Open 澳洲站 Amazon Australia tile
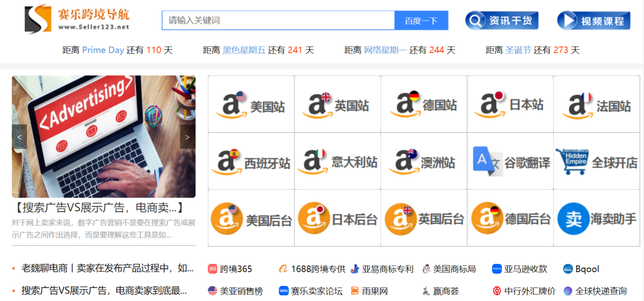Image resolution: width=644 pixels, height=301 pixels. click(424, 161)
